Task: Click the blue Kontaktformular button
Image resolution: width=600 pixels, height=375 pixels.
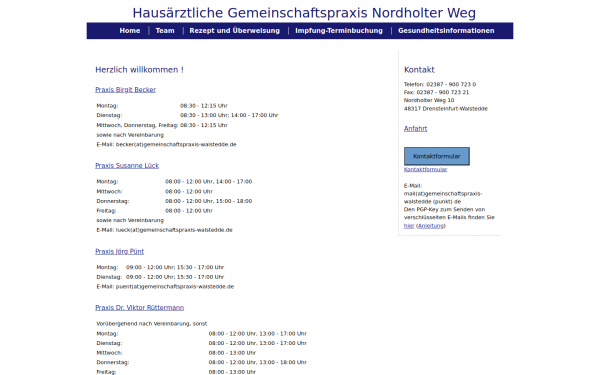Action: pyautogui.click(x=437, y=156)
